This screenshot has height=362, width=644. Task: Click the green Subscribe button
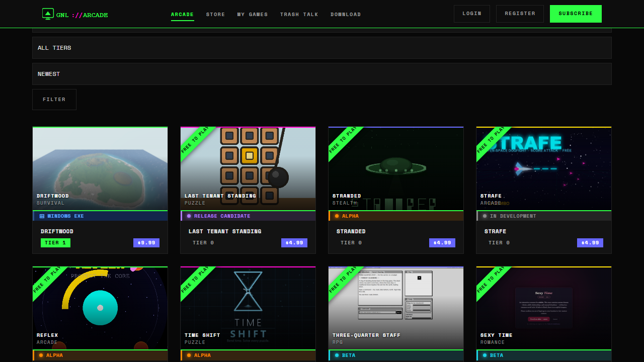576,14
